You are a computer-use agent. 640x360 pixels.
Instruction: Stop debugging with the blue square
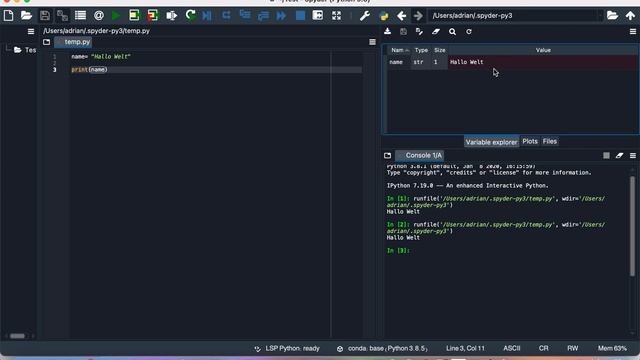pos(300,16)
